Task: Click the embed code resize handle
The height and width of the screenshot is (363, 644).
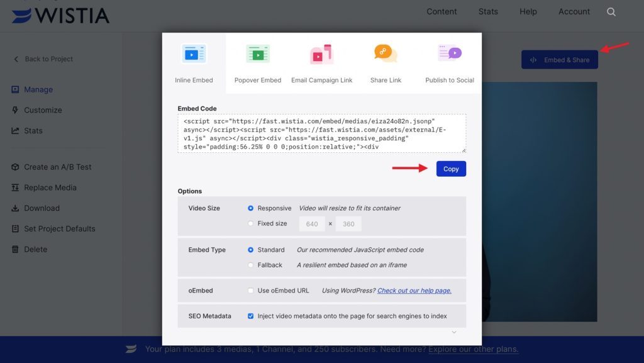Action: tap(464, 150)
